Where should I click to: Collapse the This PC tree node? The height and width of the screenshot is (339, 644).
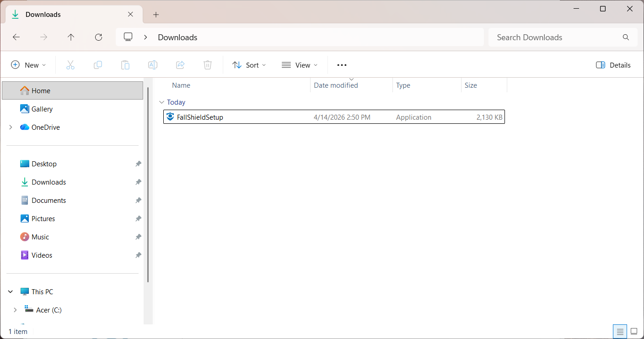click(x=11, y=291)
